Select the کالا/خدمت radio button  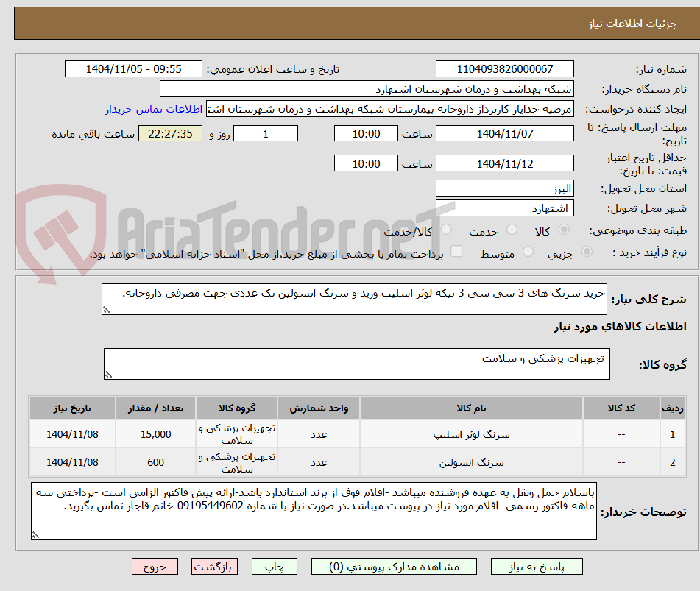click(x=446, y=230)
